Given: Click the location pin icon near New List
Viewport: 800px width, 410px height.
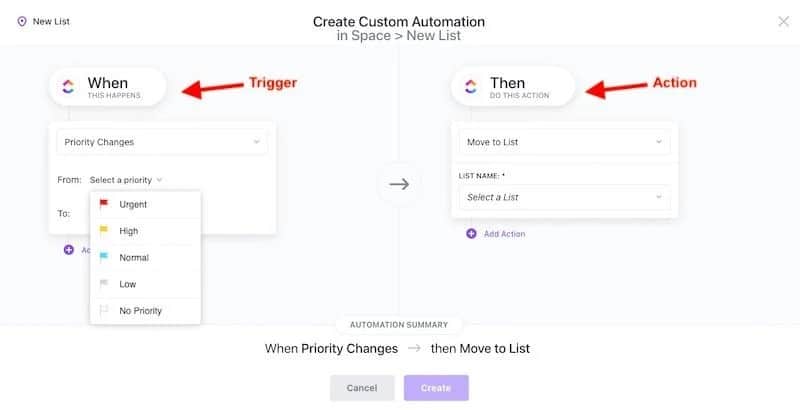Looking at the screenshot, I should pyautogui.click(x=22, y=21).
